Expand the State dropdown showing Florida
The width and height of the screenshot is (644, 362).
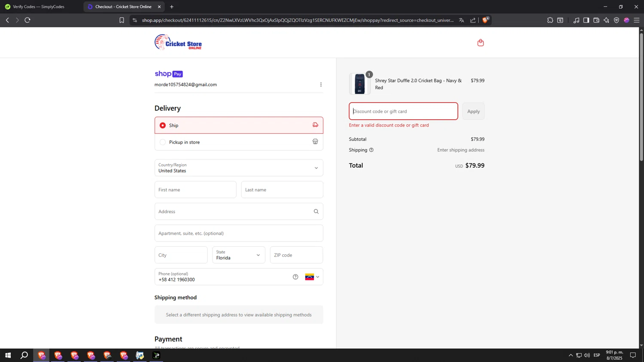[239, 255]
